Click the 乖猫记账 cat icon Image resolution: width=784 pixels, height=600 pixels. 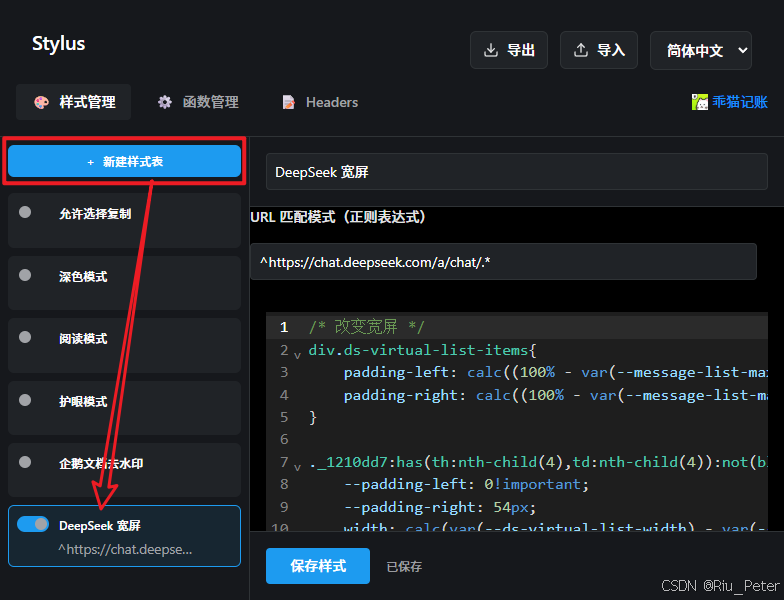[700, 102]
